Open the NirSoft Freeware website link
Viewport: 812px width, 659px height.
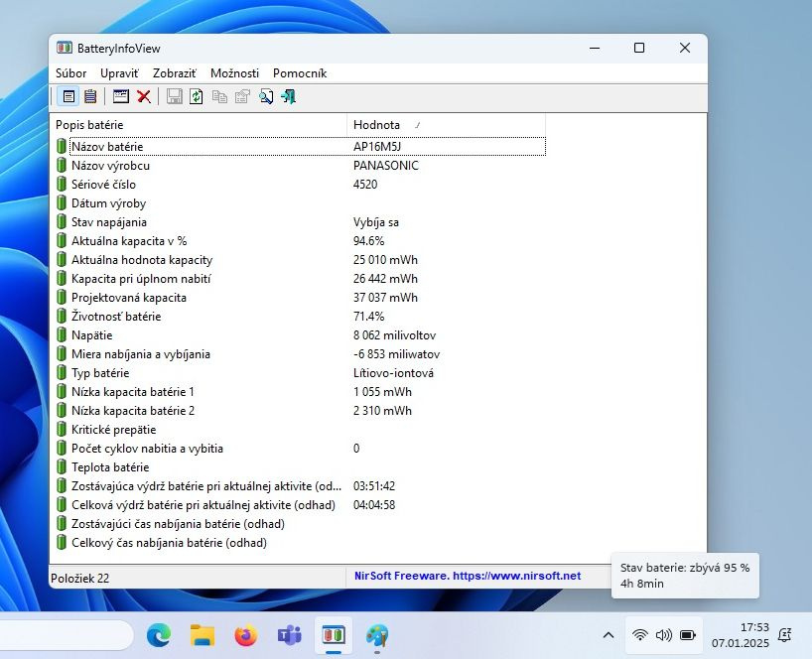point(468,576)
